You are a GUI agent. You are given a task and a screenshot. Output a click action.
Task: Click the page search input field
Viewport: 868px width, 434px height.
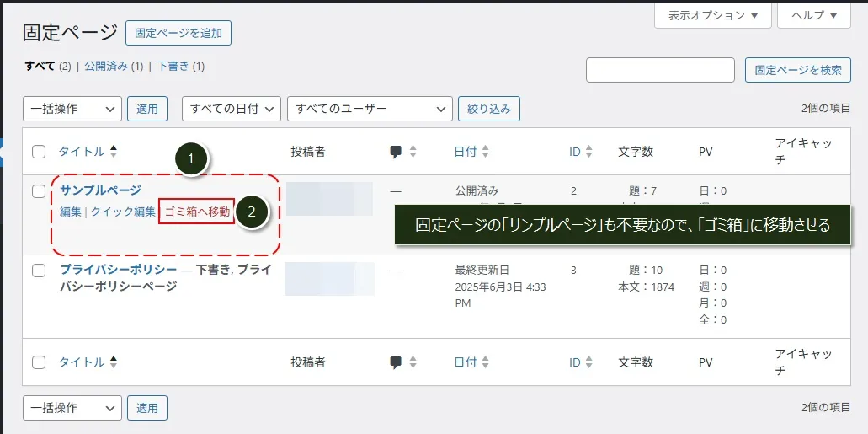pos(660,70)
